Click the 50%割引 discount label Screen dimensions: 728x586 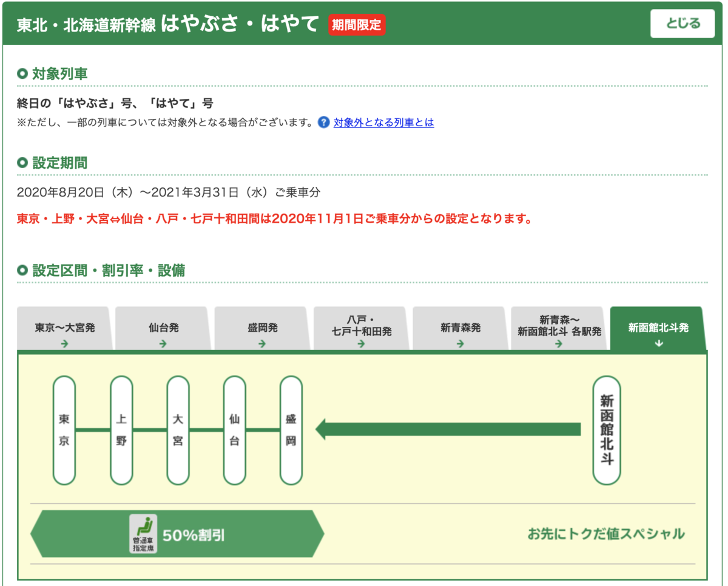194,536
